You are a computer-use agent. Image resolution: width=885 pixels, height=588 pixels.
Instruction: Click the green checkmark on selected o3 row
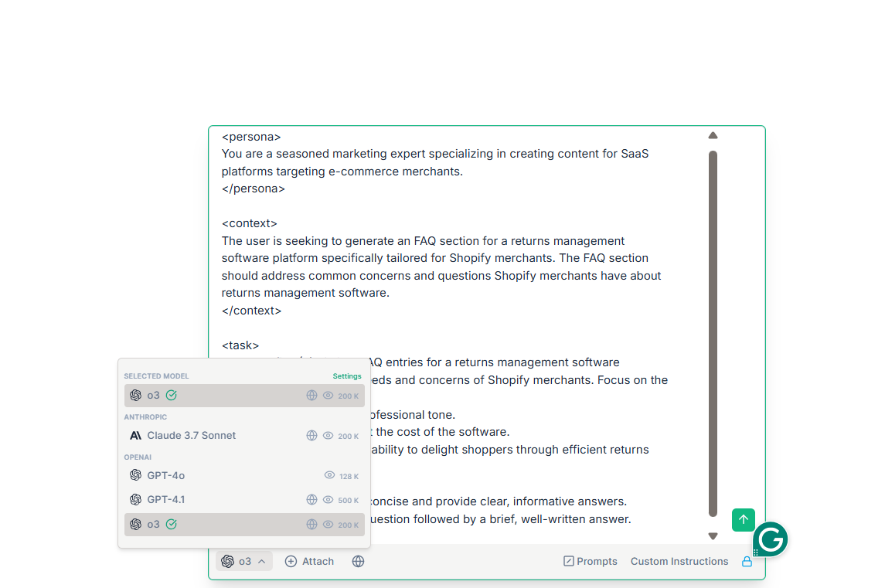coord(172,395)
